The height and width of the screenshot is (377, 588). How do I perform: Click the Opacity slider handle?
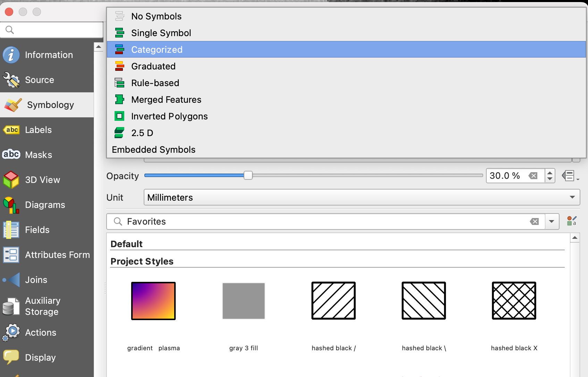click(248, 175)
